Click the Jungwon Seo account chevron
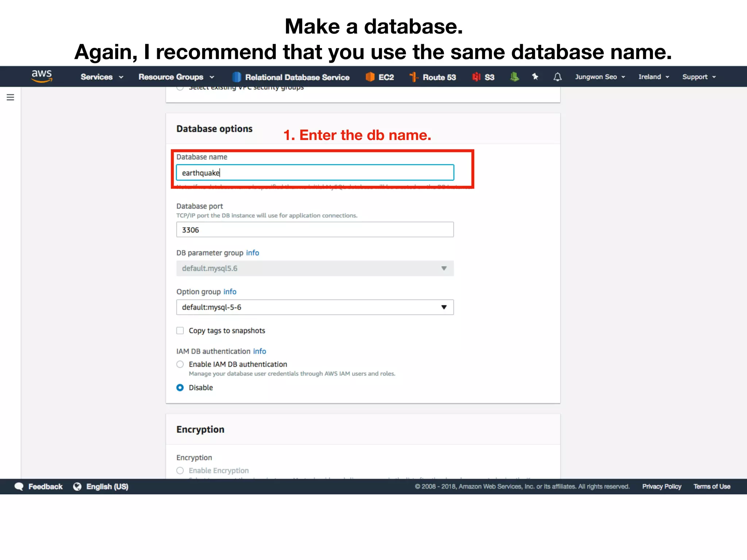This screenshot has height=560, width=747. (623, 77)
